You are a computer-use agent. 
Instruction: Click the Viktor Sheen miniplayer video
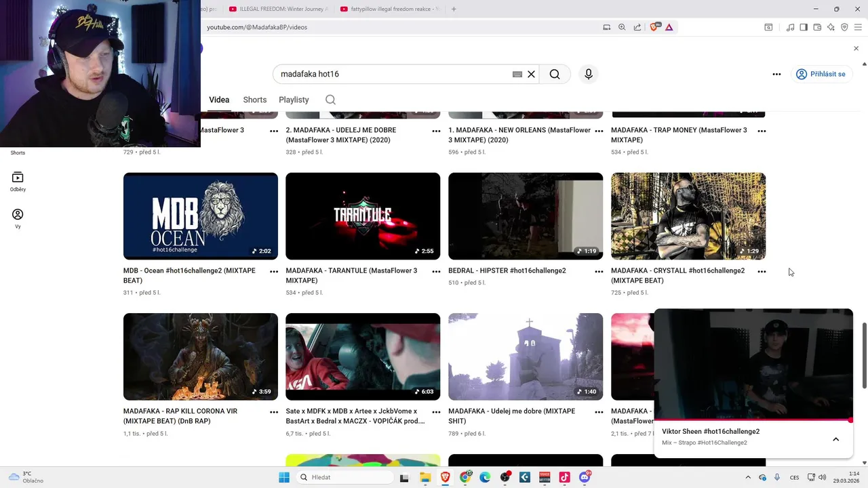click(753, 364)
